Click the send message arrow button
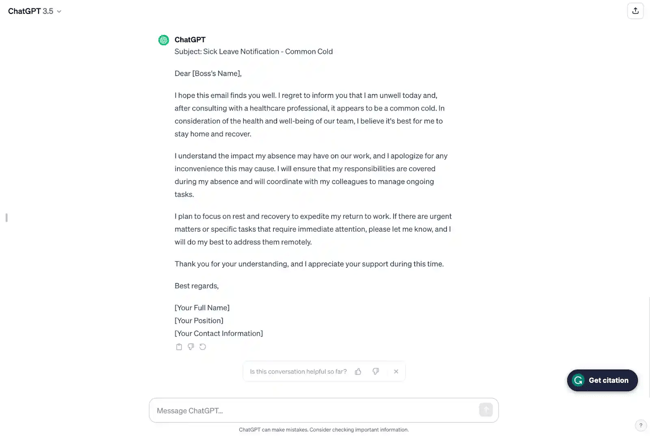 (x=486, y=410)
